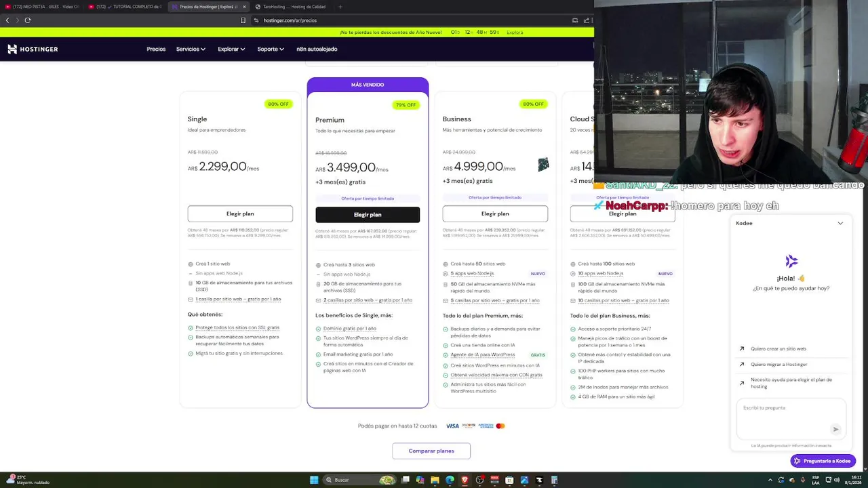This screenshot has width=868, height=488.
Task: Expand the Servicios menu
Action: point(191,49)
